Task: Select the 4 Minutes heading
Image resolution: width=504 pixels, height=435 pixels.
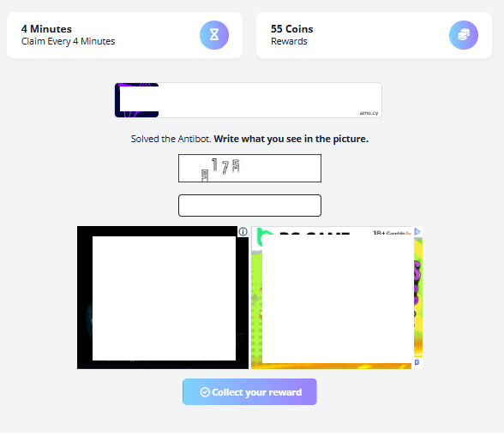Action: click(46, 29)
